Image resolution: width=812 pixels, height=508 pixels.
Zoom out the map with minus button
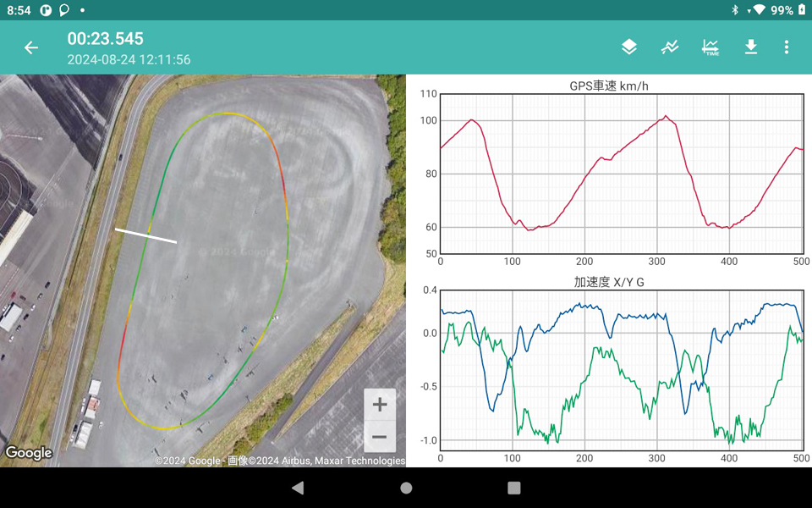click(x=380, y=437)
